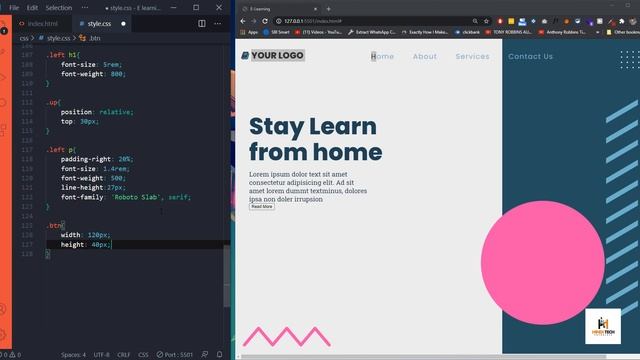
Task: Click the .btn breadcrumb label
Action: [94, 38]
